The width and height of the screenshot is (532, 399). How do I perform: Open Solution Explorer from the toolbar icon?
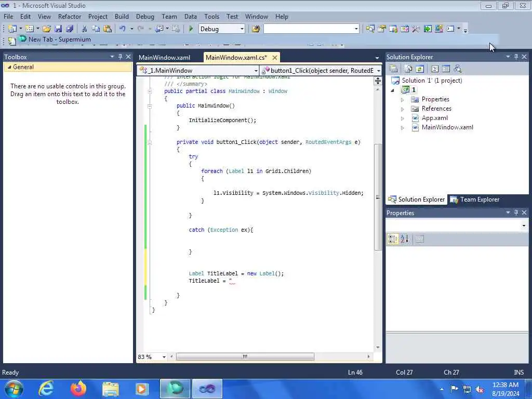tap(370, 29)
